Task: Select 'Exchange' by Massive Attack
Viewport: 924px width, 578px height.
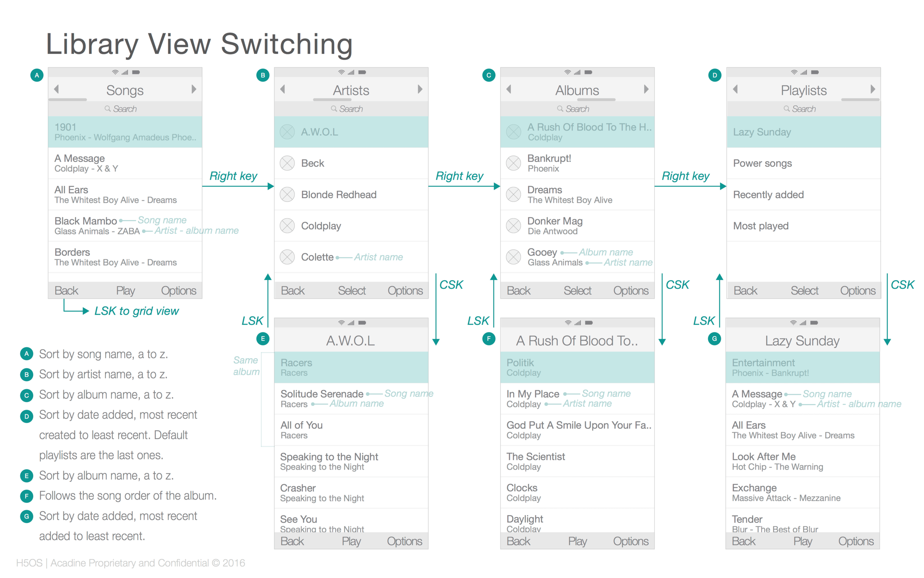Action: (x=802, y=493)
